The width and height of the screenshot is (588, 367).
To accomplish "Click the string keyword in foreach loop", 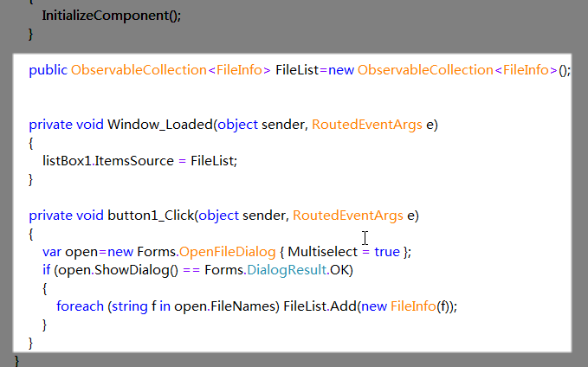I will (129, 306).
